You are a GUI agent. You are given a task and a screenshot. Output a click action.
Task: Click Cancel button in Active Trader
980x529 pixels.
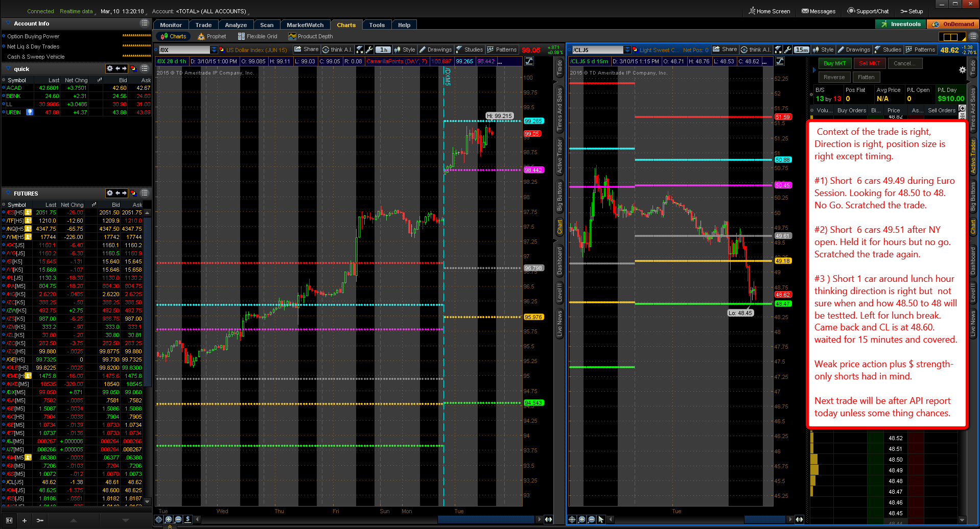(904, 63)
